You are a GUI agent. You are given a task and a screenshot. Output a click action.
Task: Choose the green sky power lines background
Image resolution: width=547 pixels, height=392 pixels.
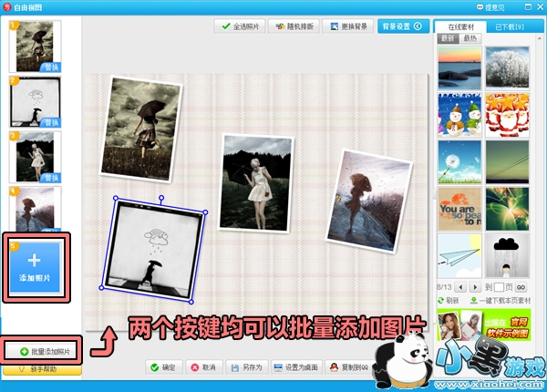(507, 162)
